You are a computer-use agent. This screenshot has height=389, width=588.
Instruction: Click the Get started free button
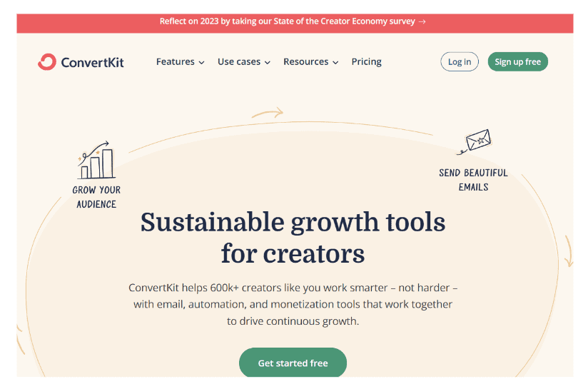(293, 363)
